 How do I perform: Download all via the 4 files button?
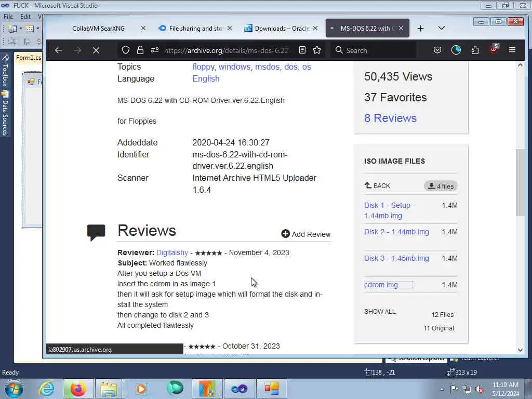pyautogui.click(x=441, y=186)
